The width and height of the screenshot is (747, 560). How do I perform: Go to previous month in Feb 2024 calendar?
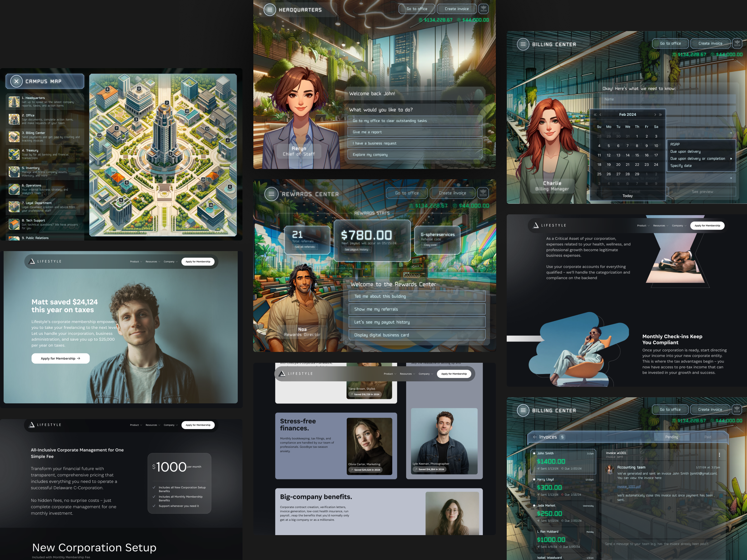(x=600, y=115)
